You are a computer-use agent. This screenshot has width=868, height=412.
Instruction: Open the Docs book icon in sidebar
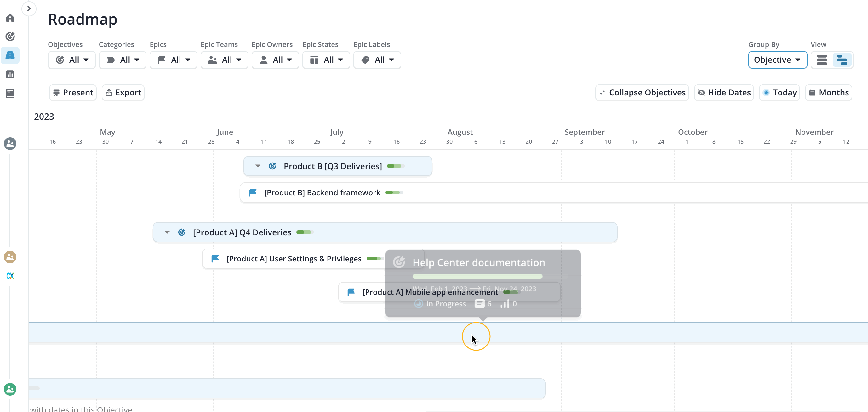pos(10,93)
